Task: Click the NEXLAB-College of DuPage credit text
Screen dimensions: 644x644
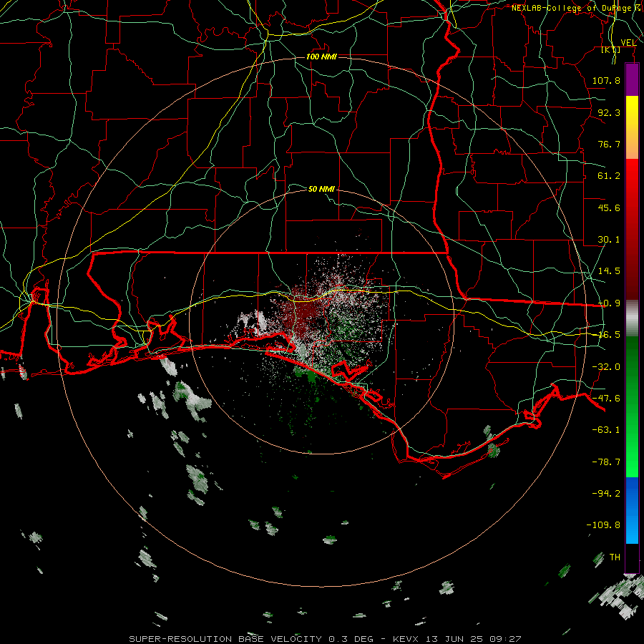Action: tap(575, 8)
